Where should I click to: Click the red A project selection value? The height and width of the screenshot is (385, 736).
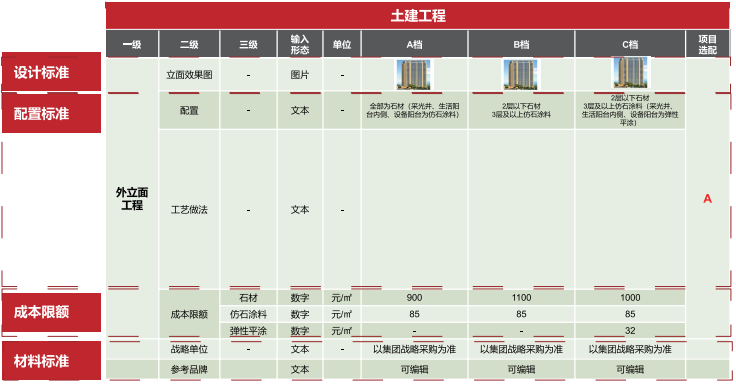pos(707,199)
